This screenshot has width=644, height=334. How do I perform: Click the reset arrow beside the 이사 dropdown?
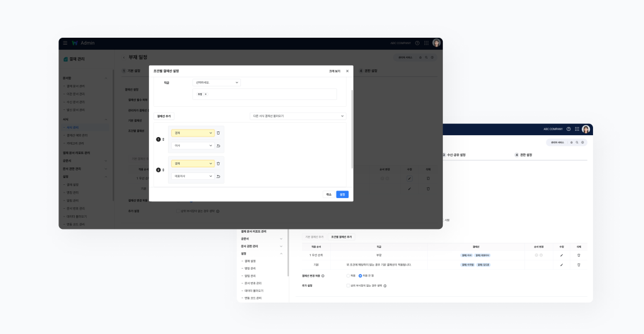[218, 146]
